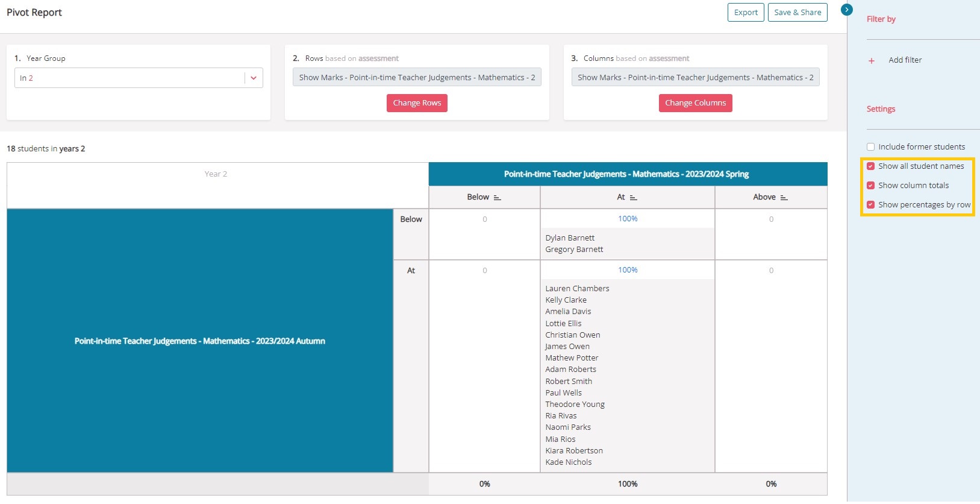This screenshot has width=980, height=504.
Task: Click on Robert Smith
Action: pyautogui.click(x=569, y=382)
